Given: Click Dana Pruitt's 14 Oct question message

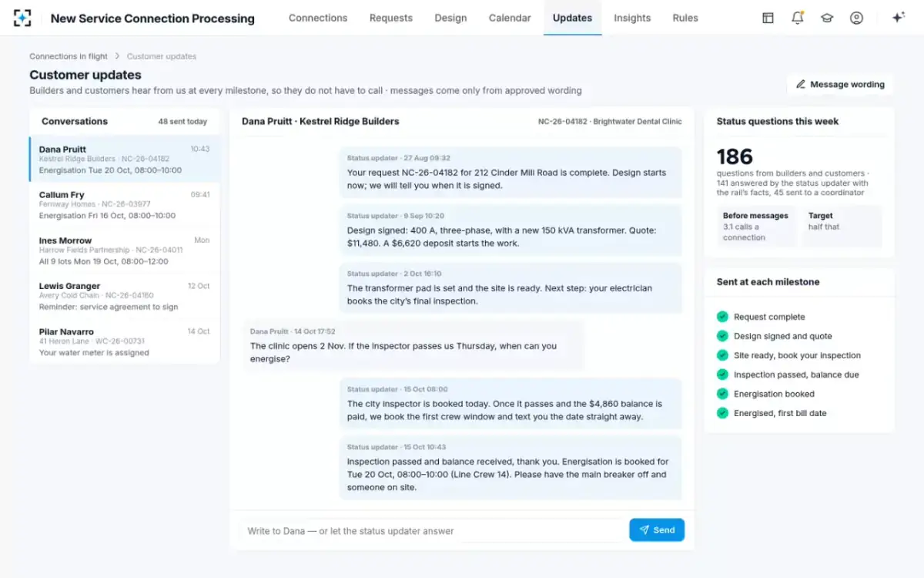Looking at the screenshot, I should [x=413, y=346].
